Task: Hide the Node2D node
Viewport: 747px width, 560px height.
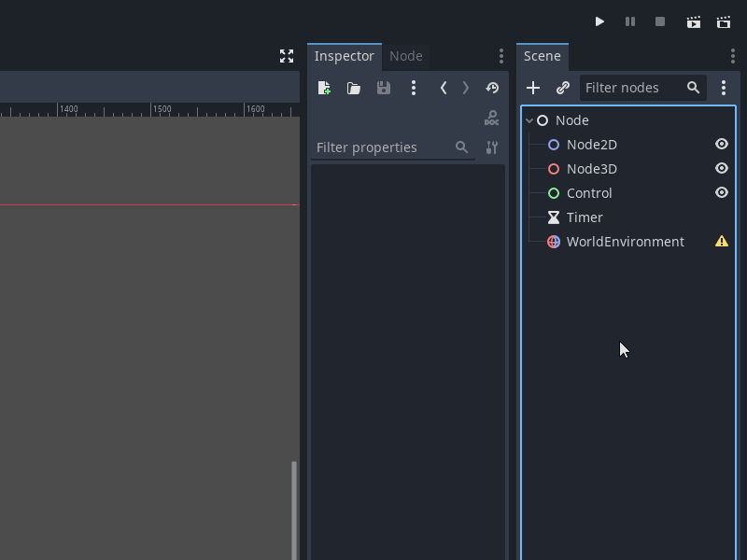Action: click(721, 144)
